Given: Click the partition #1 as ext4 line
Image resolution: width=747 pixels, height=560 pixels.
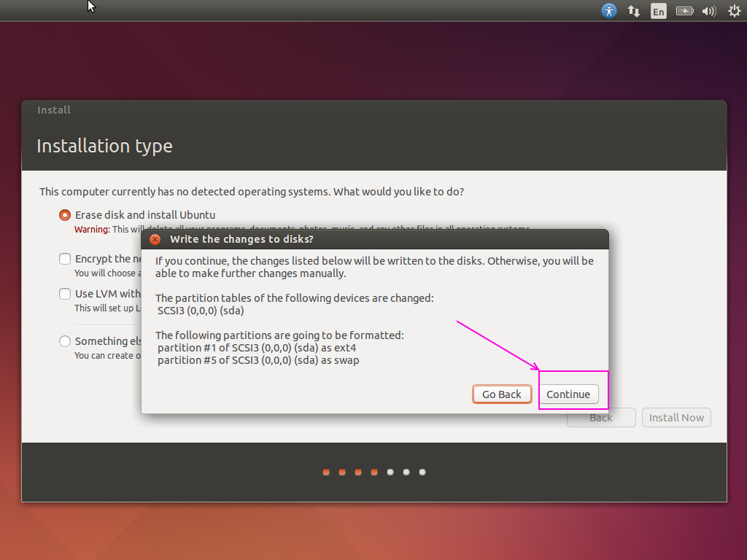Looking at the screenshot, I should pos(257,348).
